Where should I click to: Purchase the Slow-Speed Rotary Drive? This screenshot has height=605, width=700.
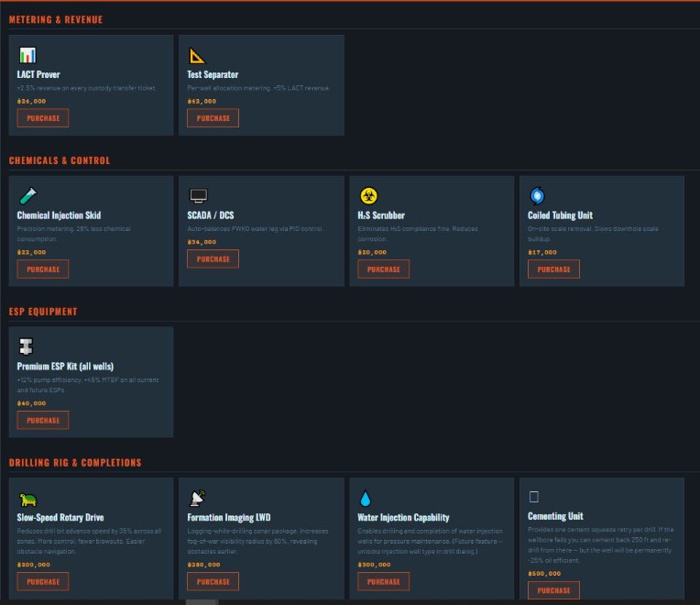43,581
